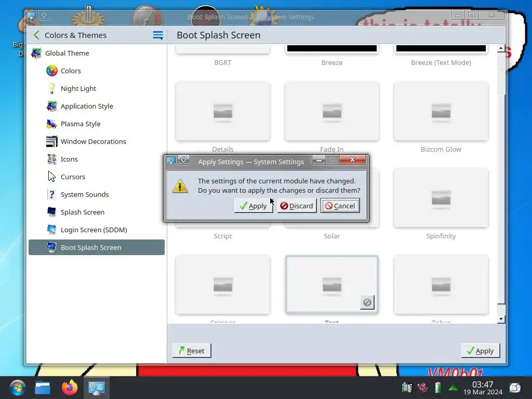Viewport: 532px width, 399px height.
Task: Select the Bizcom Glow boot splash thumbnail
Action: (x=441, y=111)
